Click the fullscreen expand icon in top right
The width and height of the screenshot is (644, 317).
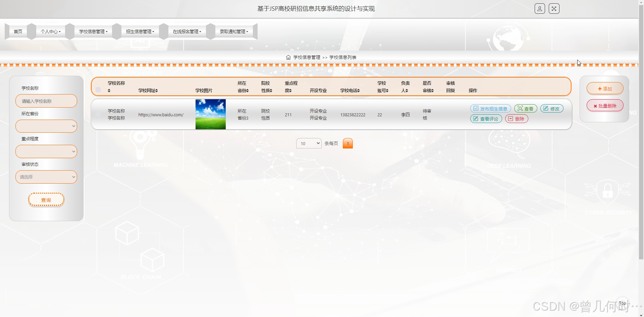click(554, 8)
